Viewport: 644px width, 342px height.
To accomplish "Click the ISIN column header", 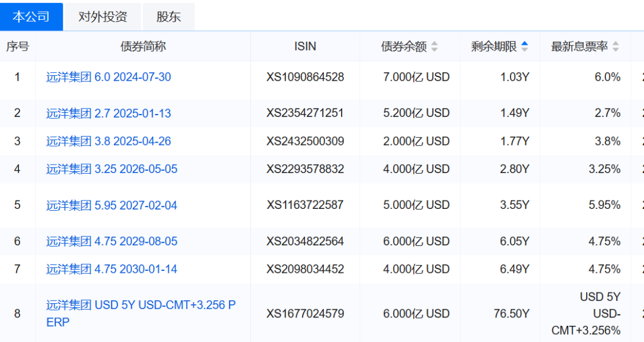I will tap(305, 47).
